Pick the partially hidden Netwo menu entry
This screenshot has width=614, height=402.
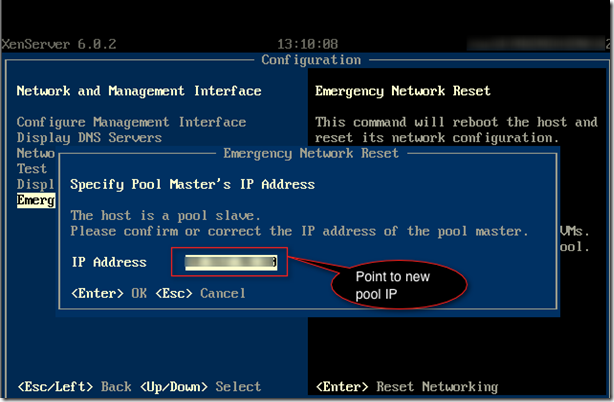coord(36,153)
